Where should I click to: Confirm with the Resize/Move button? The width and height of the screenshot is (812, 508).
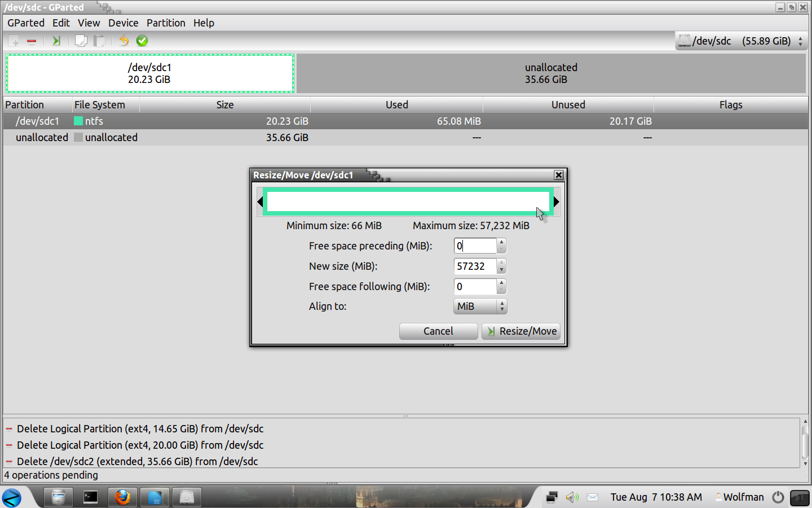coord(521,331)
